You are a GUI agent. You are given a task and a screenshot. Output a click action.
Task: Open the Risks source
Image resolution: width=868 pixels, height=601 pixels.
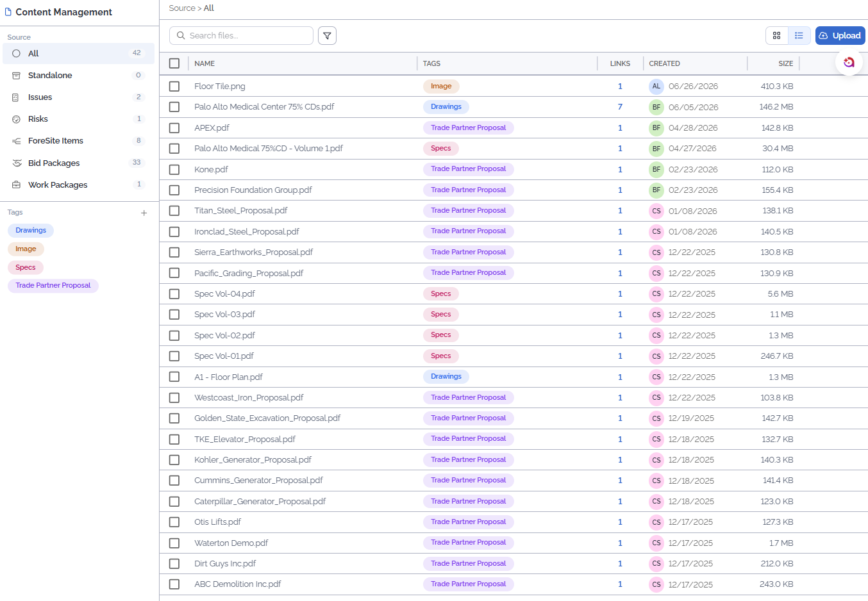point(78,119)
